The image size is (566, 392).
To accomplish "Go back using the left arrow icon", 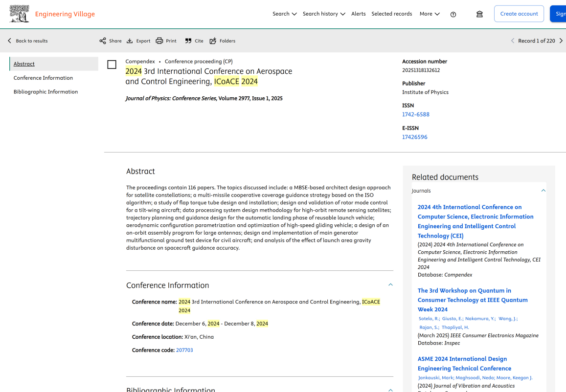I will coord(10,41).
